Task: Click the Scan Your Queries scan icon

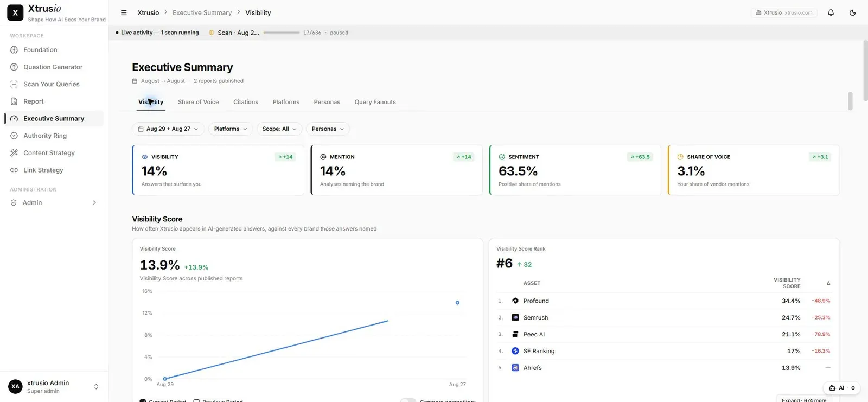Action: click(14, 84)
